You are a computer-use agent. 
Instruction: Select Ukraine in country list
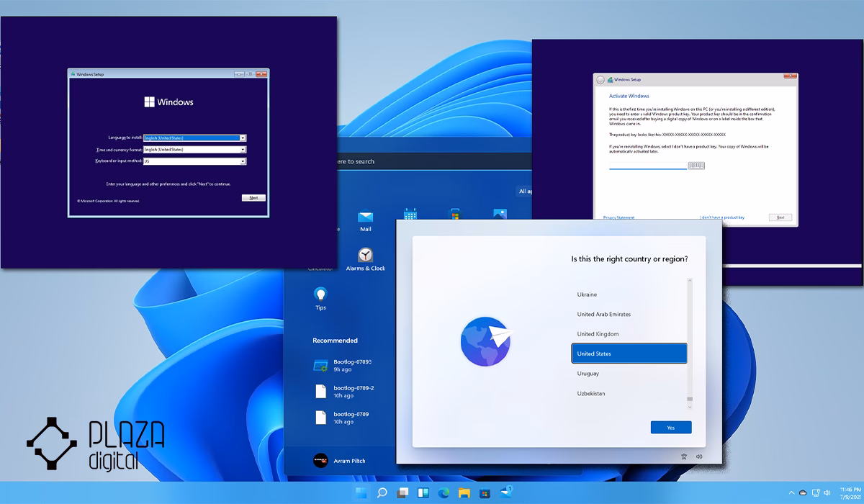click(x=629, y=294)
